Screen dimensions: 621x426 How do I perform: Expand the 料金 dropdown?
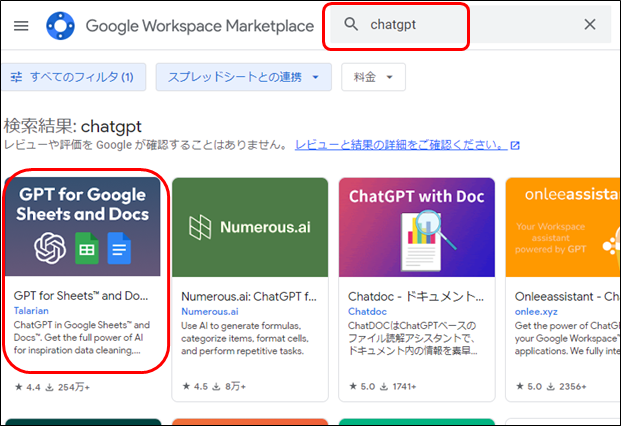point(373,77)
